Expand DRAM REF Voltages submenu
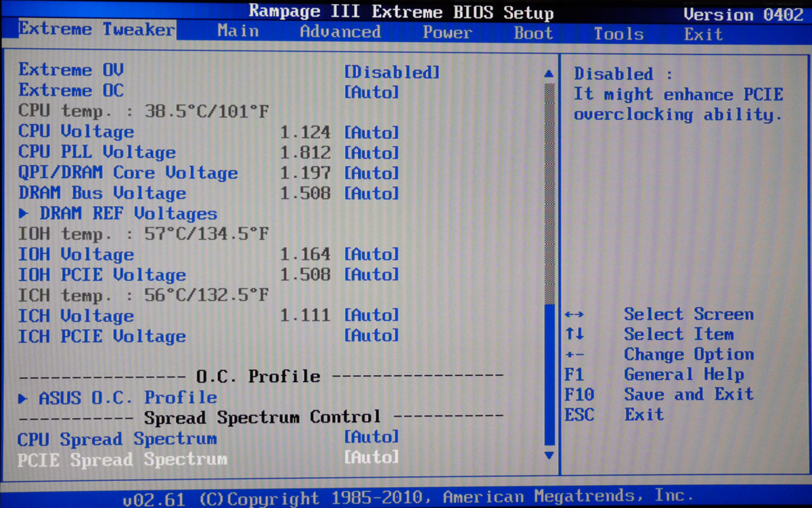The height and width of the screenshot is (508, 812). pos(118,213)
